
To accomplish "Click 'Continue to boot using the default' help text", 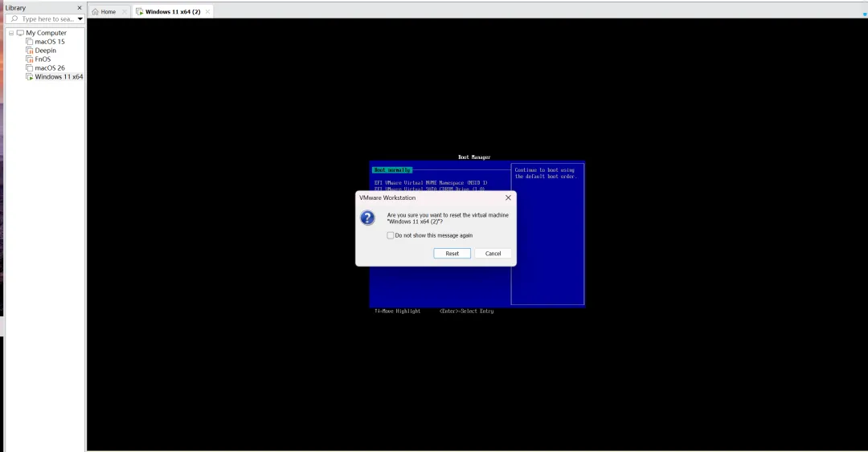I will pyautogui.click(x=545, y=173).
